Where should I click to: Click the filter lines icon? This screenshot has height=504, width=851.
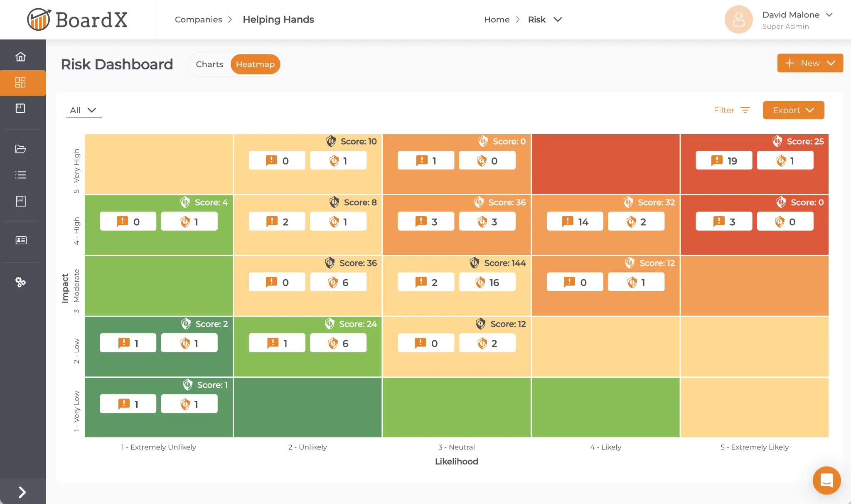pos(745,110)
